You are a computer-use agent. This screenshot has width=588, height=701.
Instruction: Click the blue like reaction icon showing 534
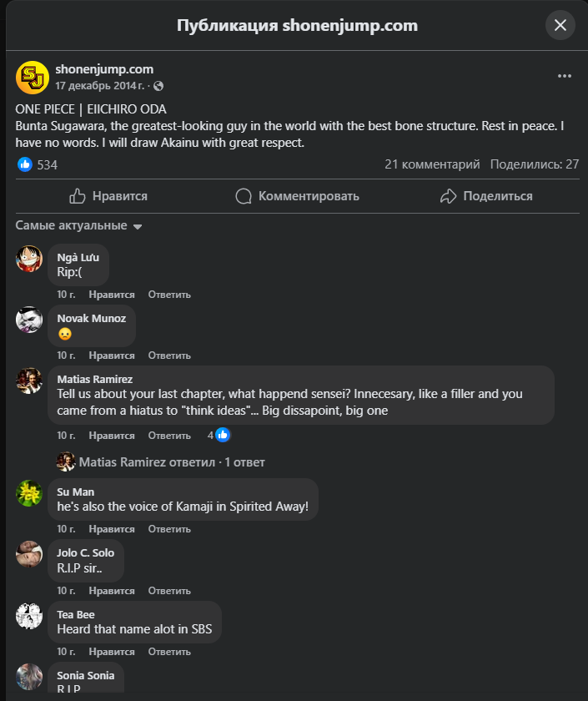[x=25, y=164]
